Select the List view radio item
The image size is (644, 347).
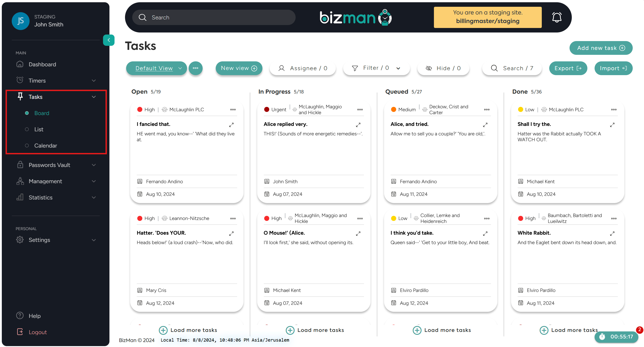[39, 129]
